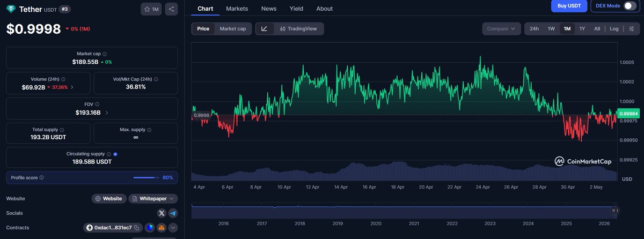
Task: Set chart range to 1M
Action: [x=567, y=28]
